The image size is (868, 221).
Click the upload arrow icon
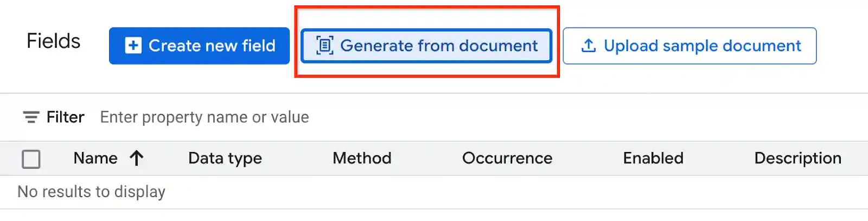click(x=589, y=46)
